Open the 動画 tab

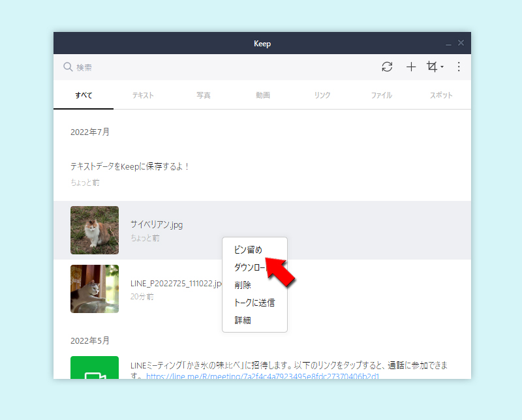click(x=262, y=94)
